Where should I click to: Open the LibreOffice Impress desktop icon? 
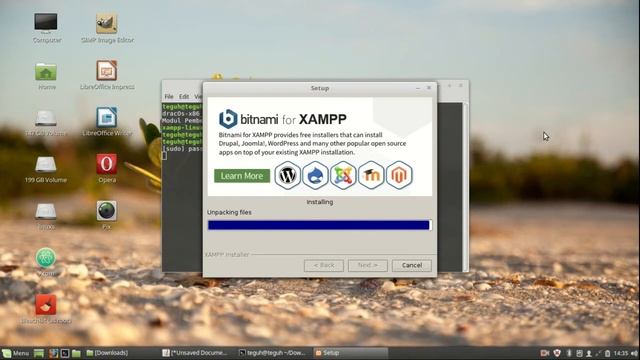pos(107,75)
